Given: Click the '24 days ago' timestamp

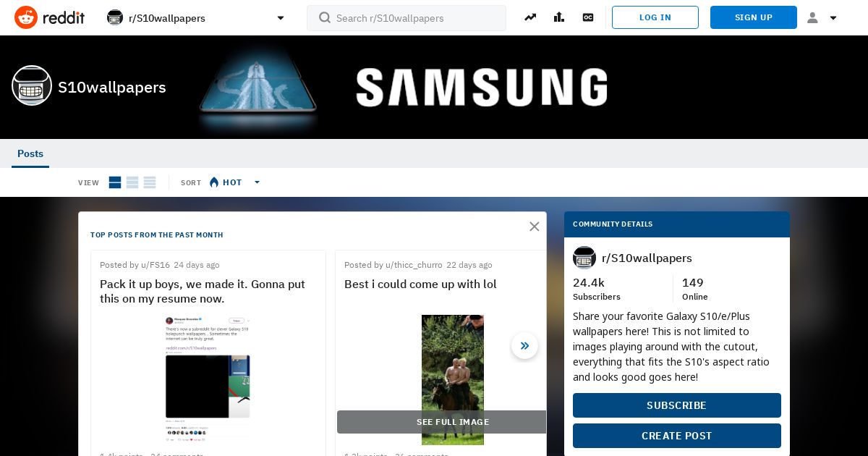Looking at the screenshot, I should [x=197, y=265].
